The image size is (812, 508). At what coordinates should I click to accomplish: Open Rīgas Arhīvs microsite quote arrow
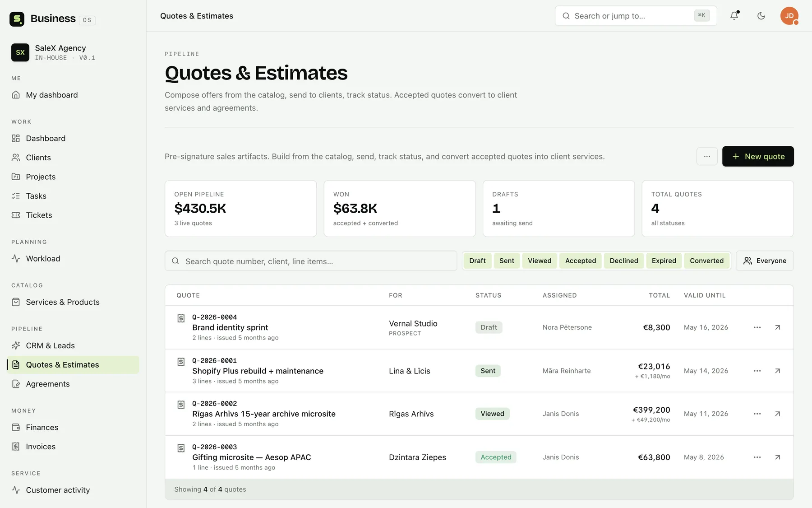coord(777,414)
